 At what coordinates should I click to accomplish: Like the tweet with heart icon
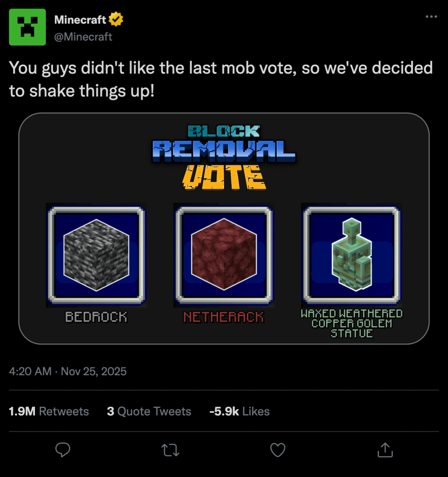(x=278, y=450)
